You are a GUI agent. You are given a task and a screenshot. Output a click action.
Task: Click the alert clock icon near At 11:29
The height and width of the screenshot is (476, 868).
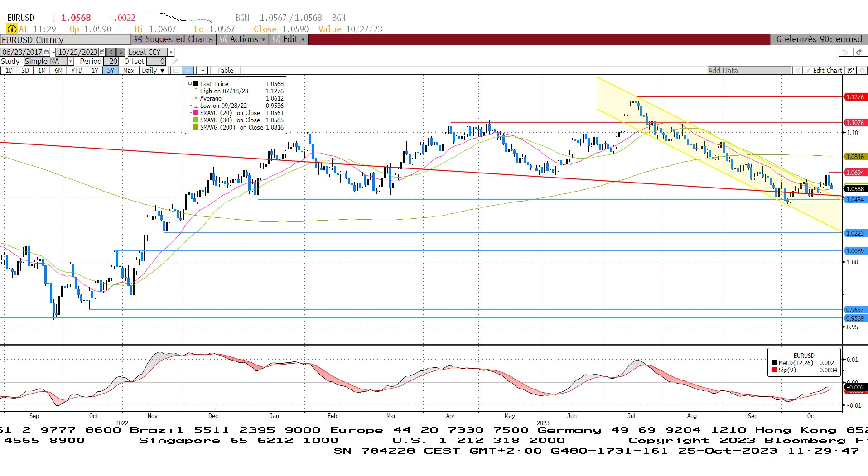coord(12,29)
